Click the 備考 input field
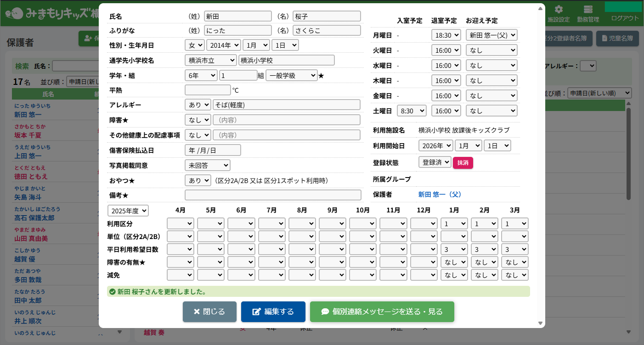Image resolution: width=644 pixels, height=345 pixels. tap(273, 195)
